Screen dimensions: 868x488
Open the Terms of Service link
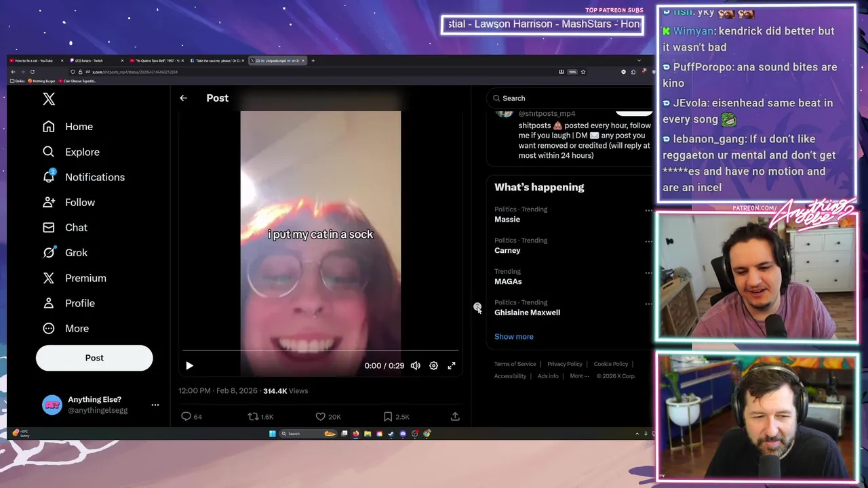click(515, 364)
